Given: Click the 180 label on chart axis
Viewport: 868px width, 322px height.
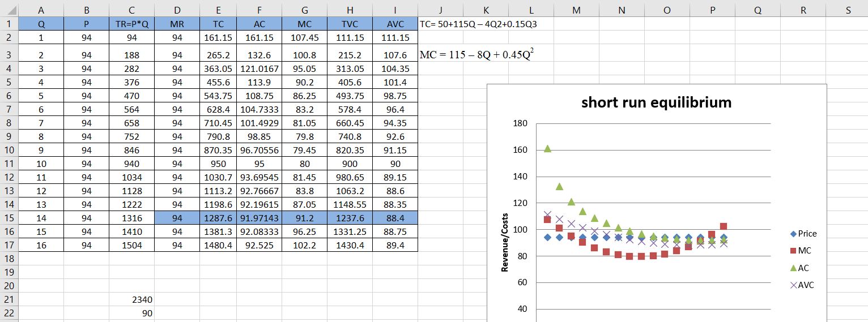Looking at the screenshot, I should coord(520,123).
